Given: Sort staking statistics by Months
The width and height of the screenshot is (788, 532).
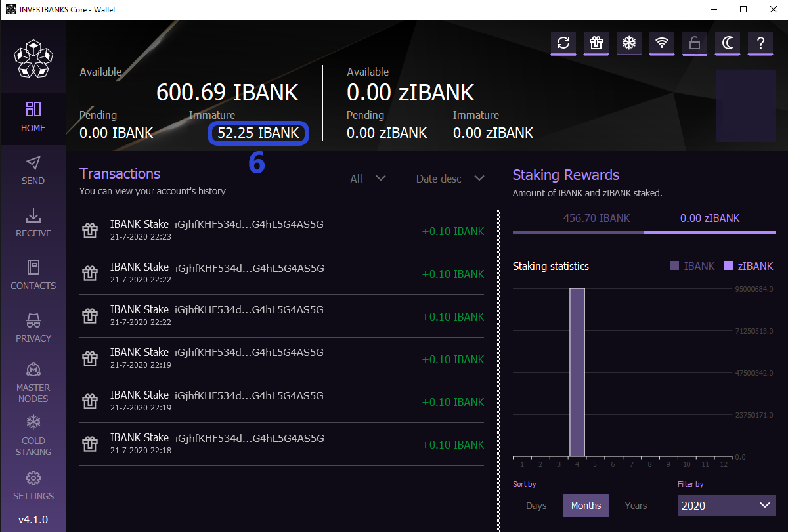Looking at the screenshot, I should 586,506.
